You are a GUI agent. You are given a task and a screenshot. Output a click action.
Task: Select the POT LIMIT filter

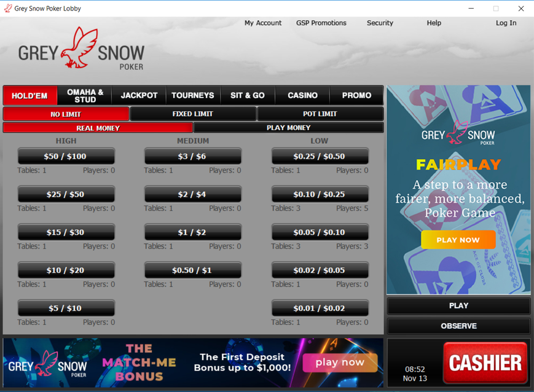[320, 114]
